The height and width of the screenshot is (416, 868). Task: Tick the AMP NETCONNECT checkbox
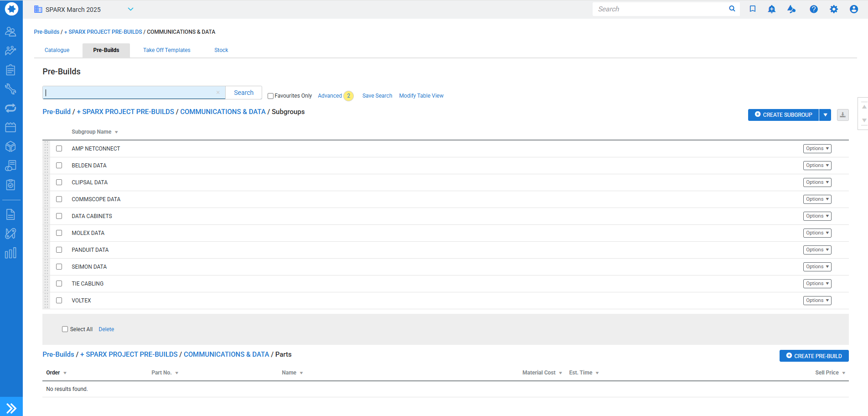coord(59,149)
